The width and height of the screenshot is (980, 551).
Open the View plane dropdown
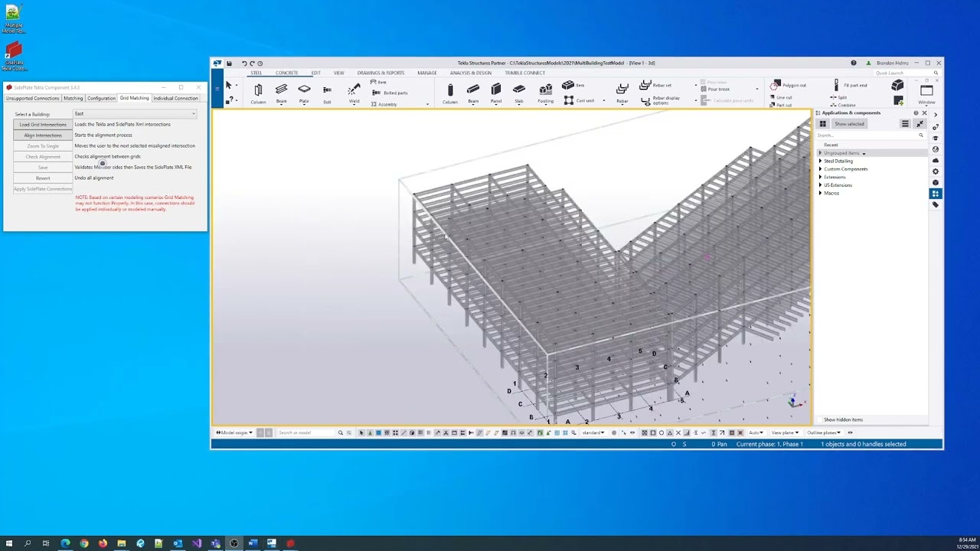point(784,433)
